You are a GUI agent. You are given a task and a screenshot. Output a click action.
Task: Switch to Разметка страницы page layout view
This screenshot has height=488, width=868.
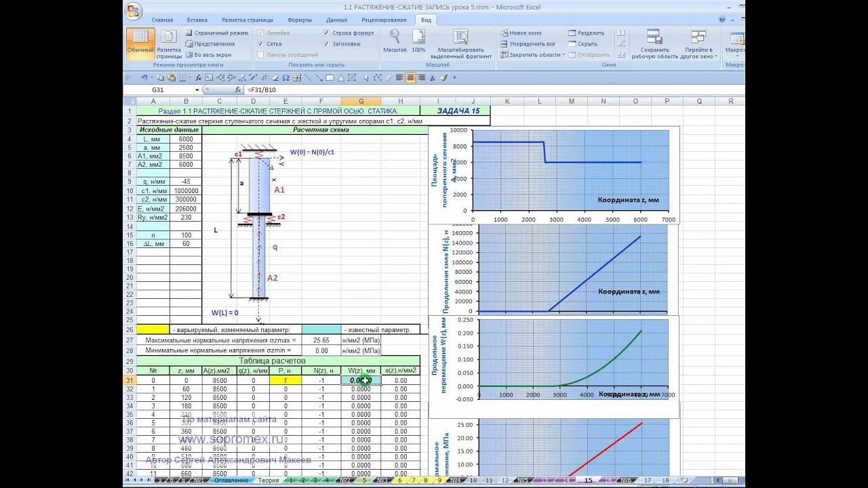[x=169, y=44]
